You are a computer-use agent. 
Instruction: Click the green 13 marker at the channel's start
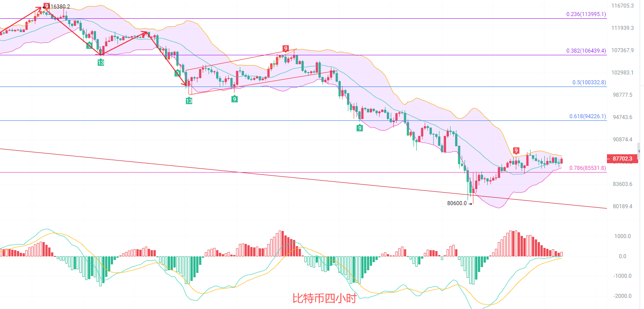(189, 101)
